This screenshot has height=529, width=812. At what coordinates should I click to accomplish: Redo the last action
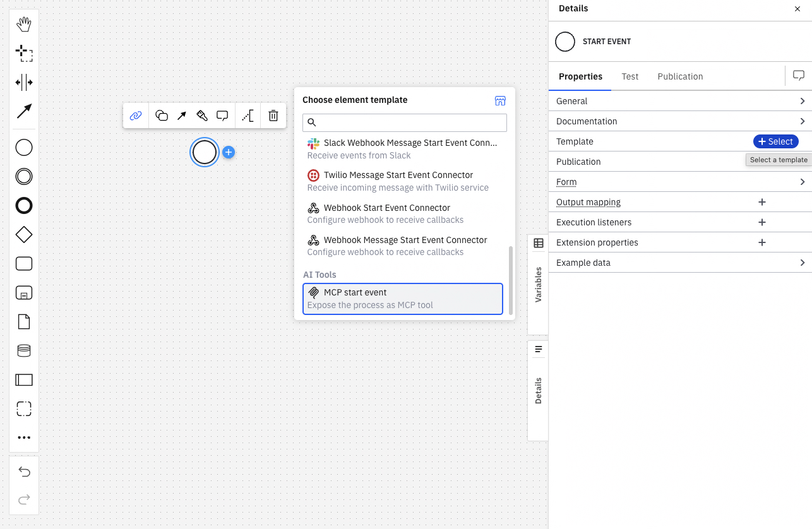click(x=24, y=500)
